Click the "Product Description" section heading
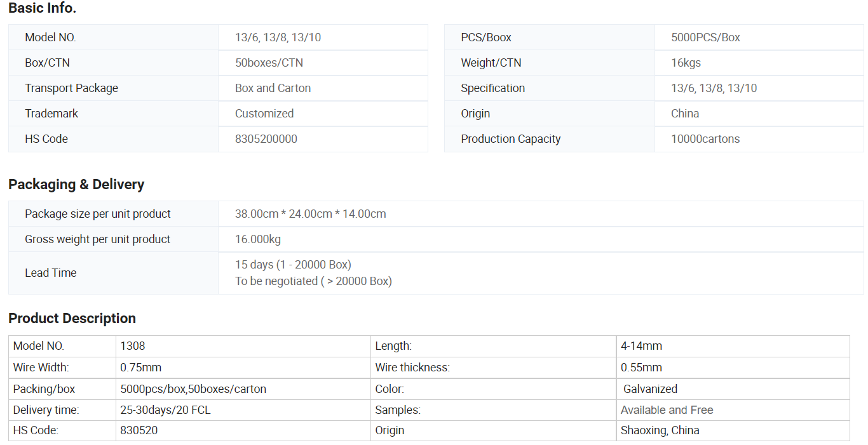The height and width of the screenshot is (445, 868). (72, 318)
